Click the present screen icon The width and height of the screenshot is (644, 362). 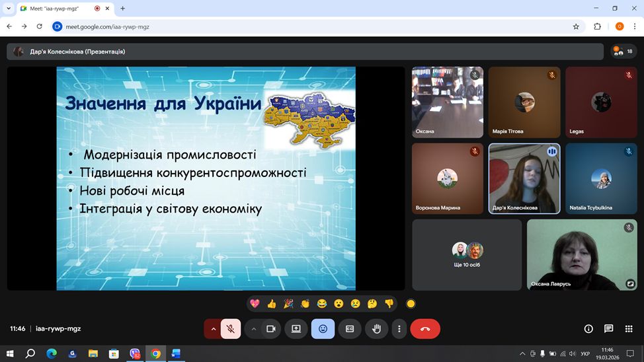pyautogui.click(x=296, y=328)
